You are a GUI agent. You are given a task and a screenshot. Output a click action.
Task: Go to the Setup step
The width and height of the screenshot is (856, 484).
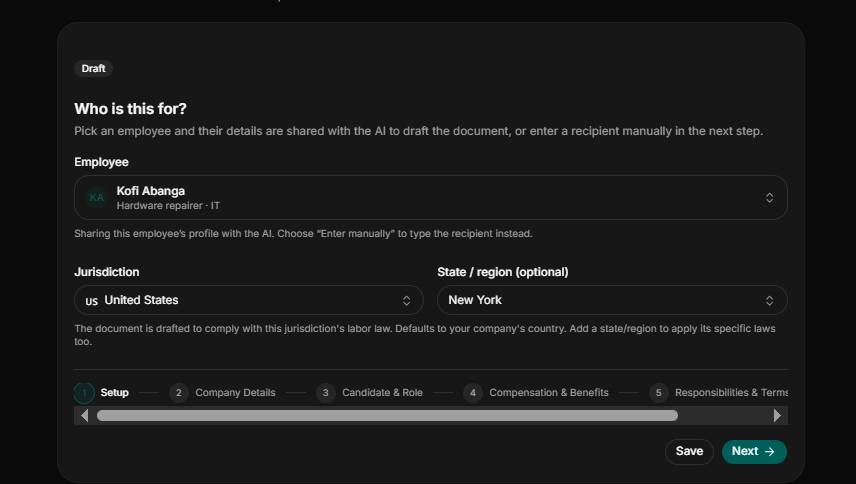click(102, 393)
